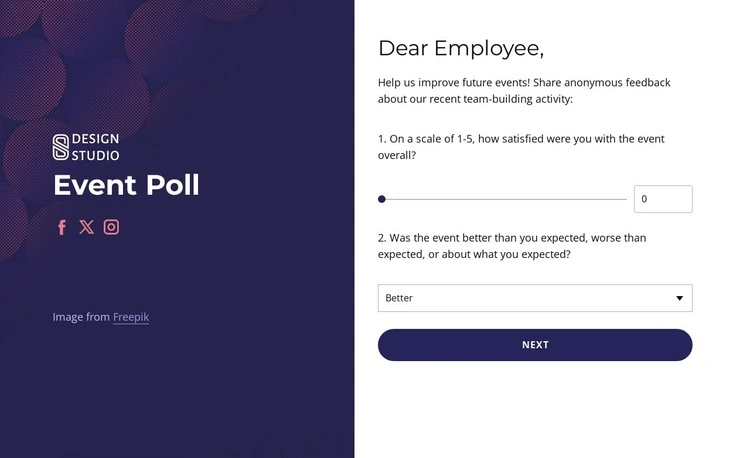Open the Facebook social icon
750x458 pixels.
coord(62,227)
